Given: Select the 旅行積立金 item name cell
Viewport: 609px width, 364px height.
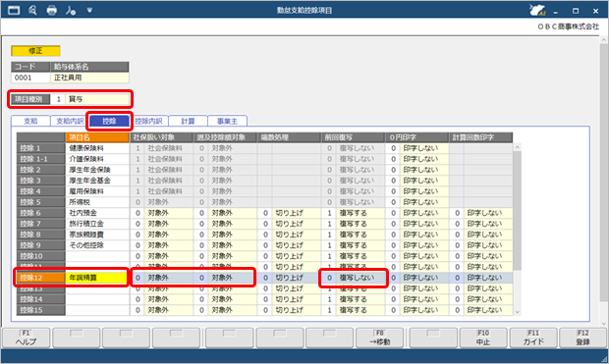Looking at the screenshot, I should pyautogui.click(x=97, y=224).
